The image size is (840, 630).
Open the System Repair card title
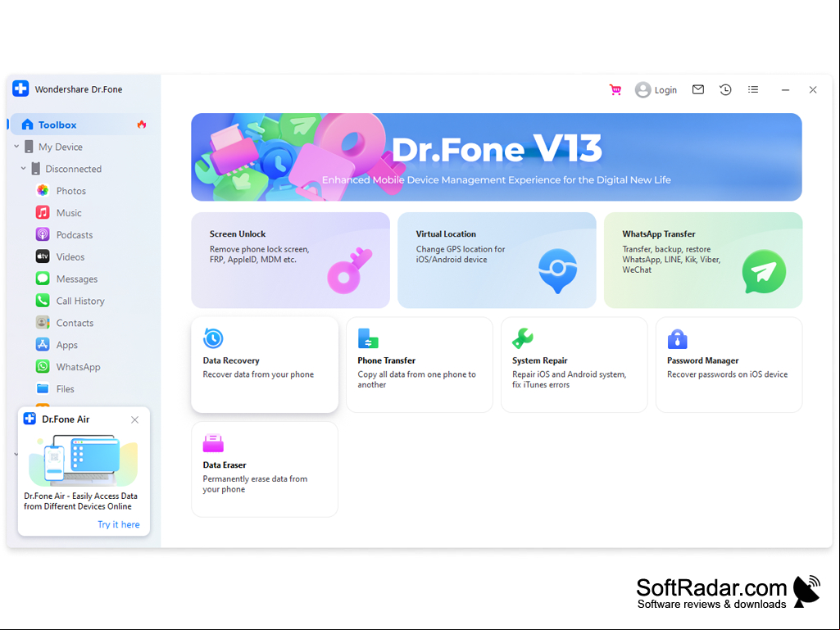(x=539, y=360)
